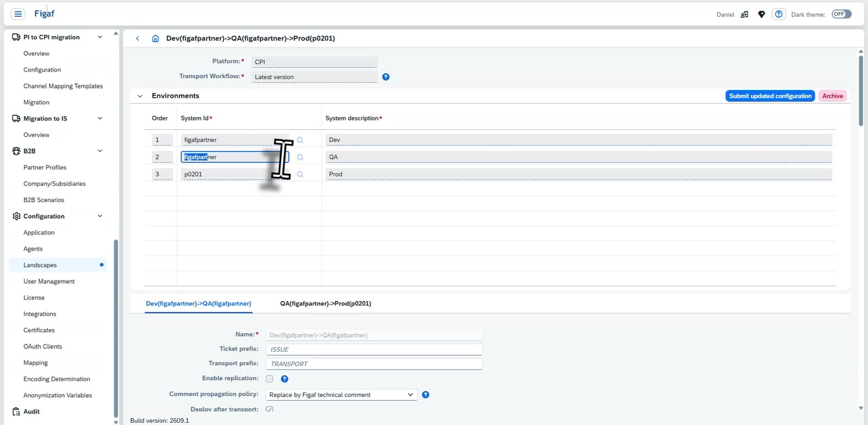Toggle Deploy after transport checkbox
Viewport: 868px width, 425px height.
coord(270,409)
